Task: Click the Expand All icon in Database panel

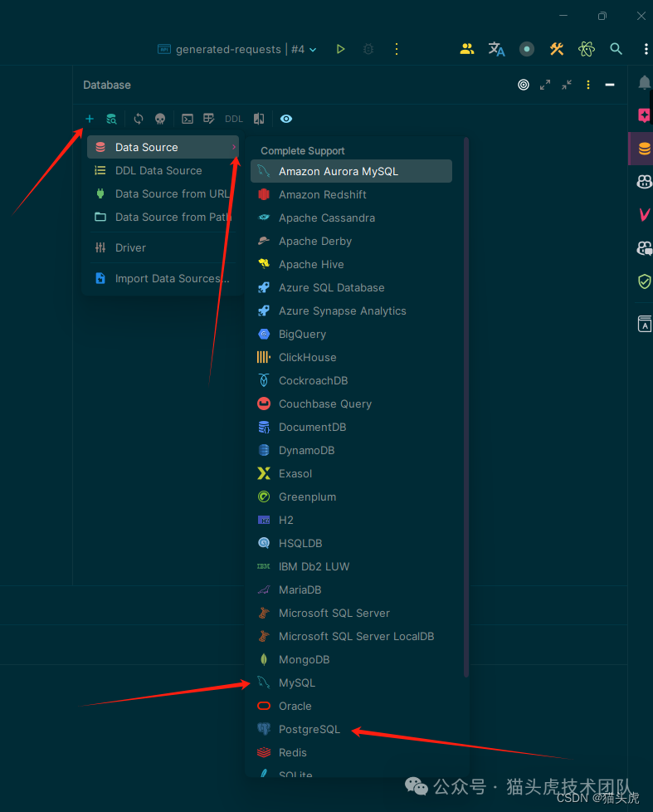Action: point(545,85)
